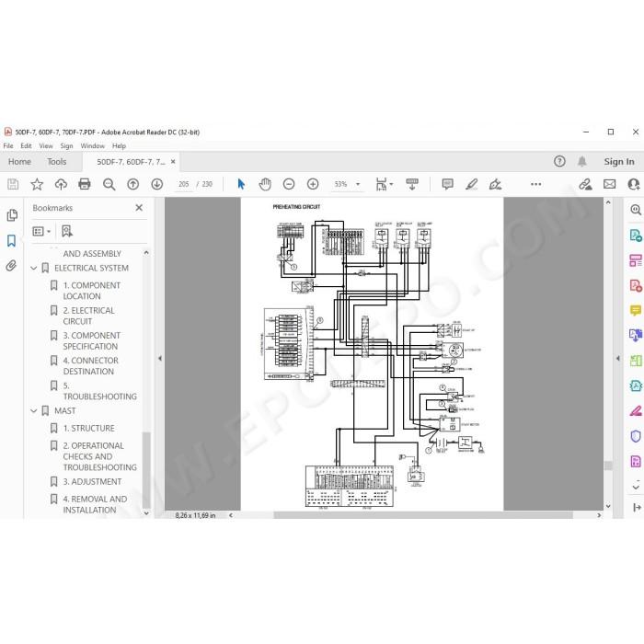The width and height of the screenshot is (644, 644).
Task: Send the file by email envelope
Action: click(609, 184)
